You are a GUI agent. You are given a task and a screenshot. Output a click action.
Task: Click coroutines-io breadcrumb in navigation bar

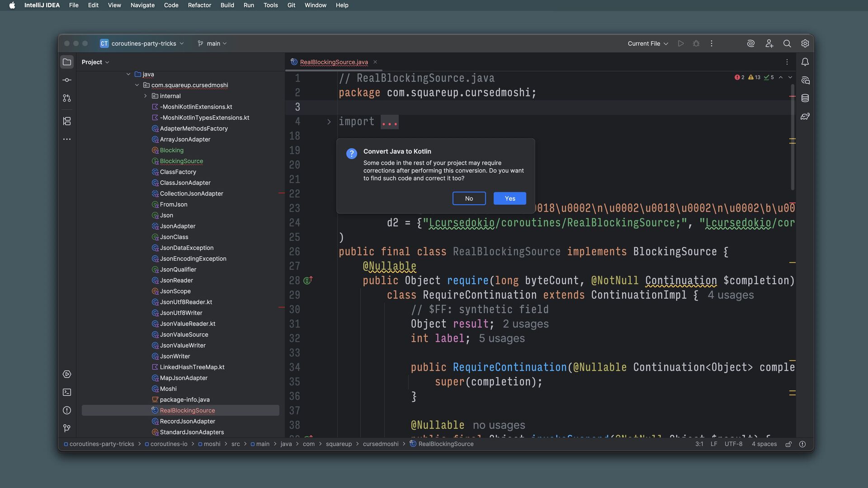point(169,444)
